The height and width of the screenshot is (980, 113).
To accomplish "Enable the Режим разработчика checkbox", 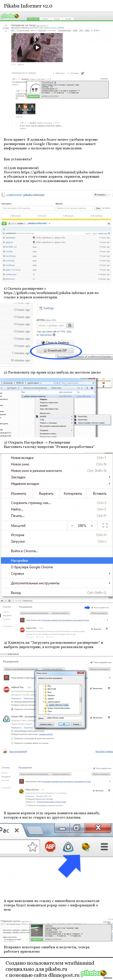I will [92, 608].
